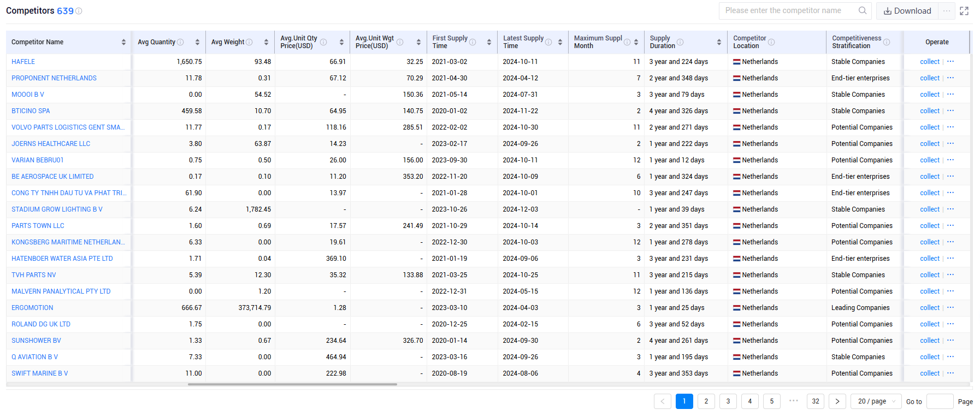The height and width of the screenshot is (415, 980).
Task: Open JOERNS HEALTHCARE LLC link
Action: pyautogui.click(x=51, y=144)
